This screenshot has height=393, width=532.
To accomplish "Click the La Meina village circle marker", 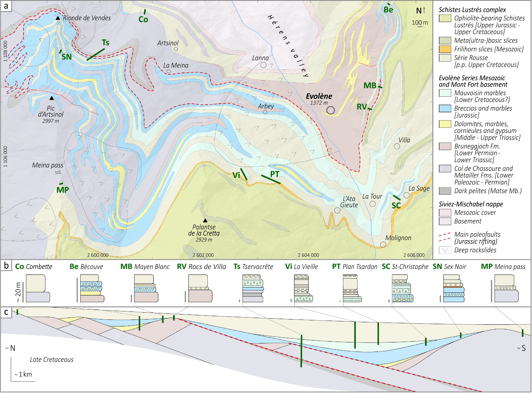I will [168, 71].
